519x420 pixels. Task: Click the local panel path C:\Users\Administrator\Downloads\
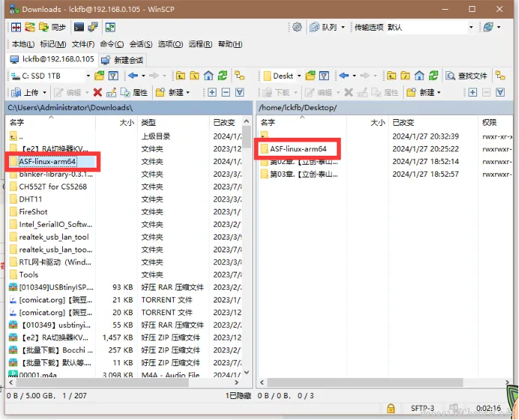[70, 108]
